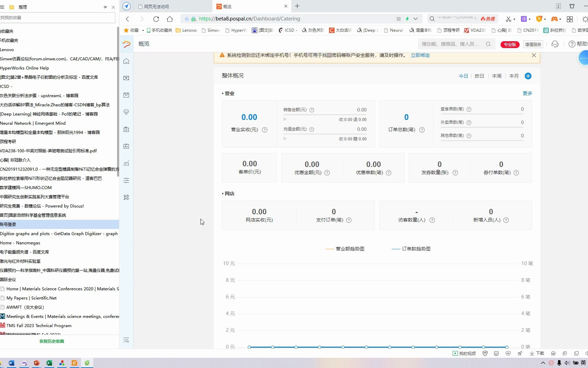The image size is (588, 368).
Task: Click the search magnifier in the Pospal search box
Action: (x=488, y=44)
